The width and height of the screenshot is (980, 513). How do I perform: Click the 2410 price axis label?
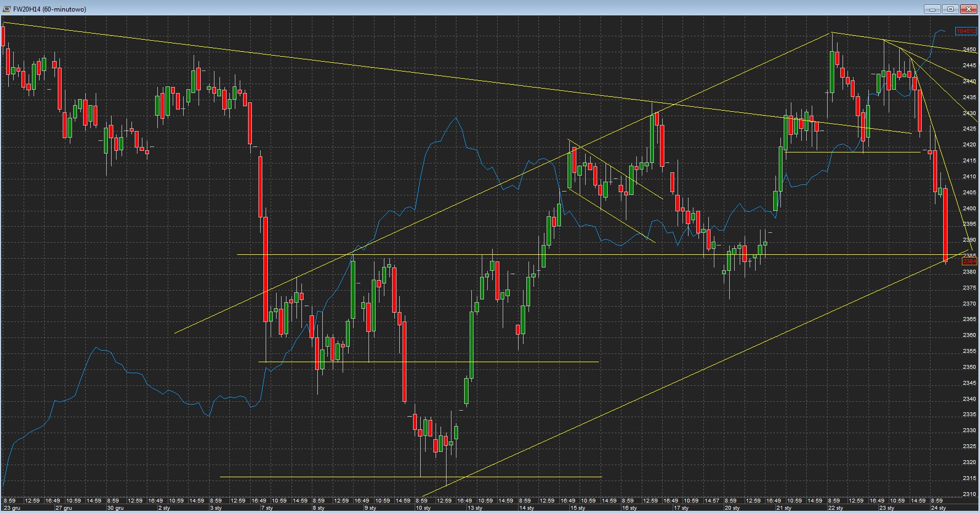(970, 177)
